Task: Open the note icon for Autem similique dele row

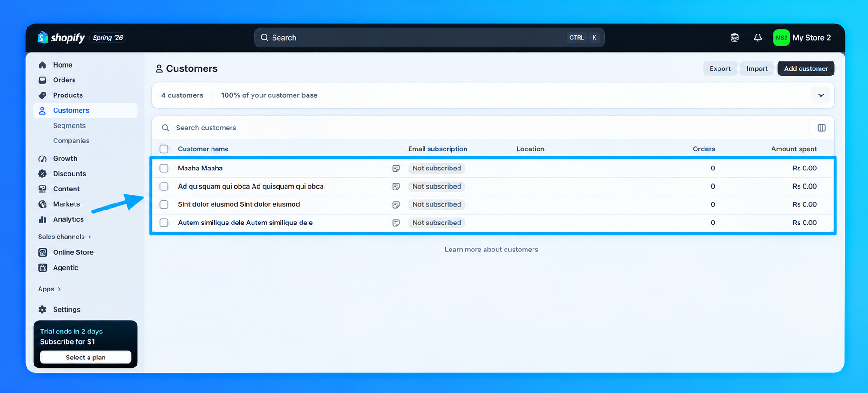Action: [396, 223]
